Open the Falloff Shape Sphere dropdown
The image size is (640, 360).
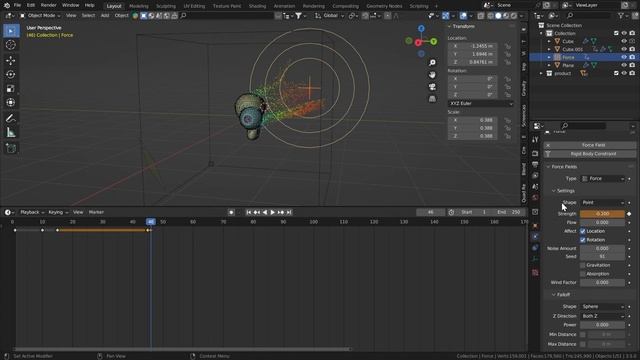click(602, 307)
